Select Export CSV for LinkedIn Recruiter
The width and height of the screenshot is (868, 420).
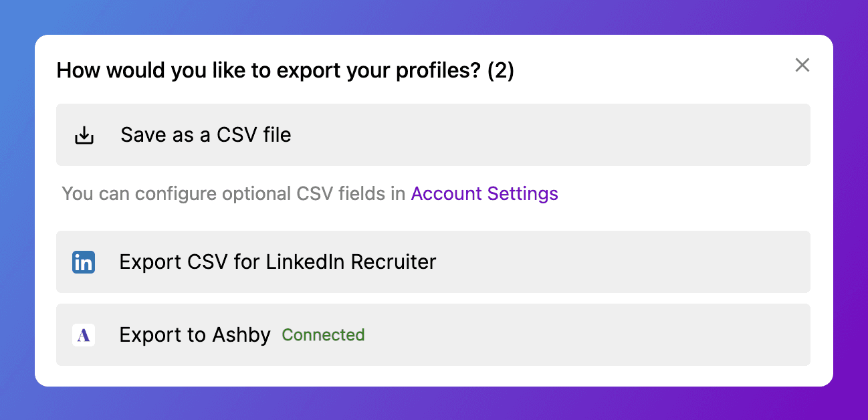pyautogui.click(x=278, y=262)
